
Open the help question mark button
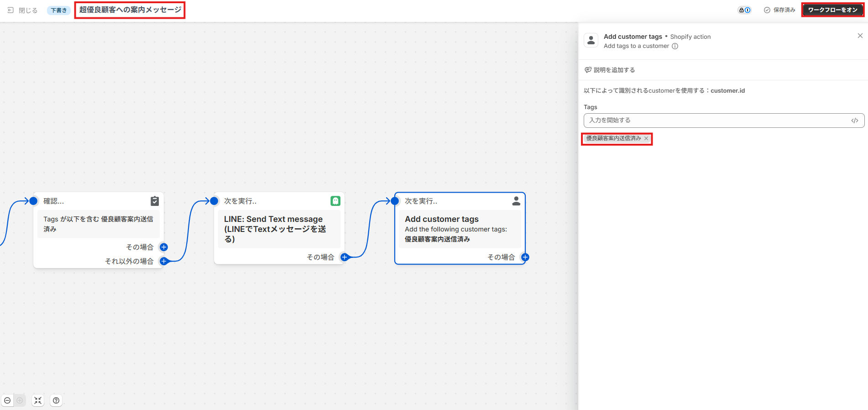pyautogui.click(x=56, y=400)
